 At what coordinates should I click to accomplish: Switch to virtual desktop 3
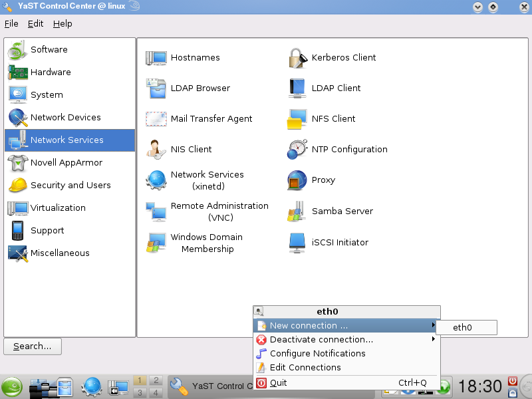pos(140,393)
